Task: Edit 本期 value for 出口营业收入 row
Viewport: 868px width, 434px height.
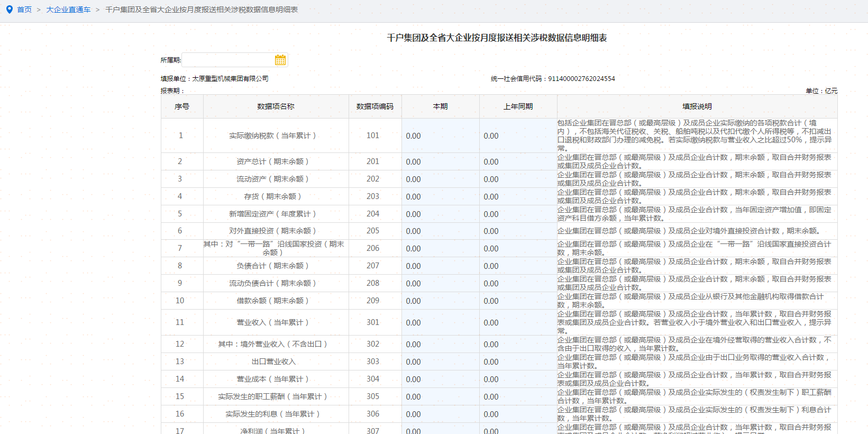Action: tap(440, 362)
